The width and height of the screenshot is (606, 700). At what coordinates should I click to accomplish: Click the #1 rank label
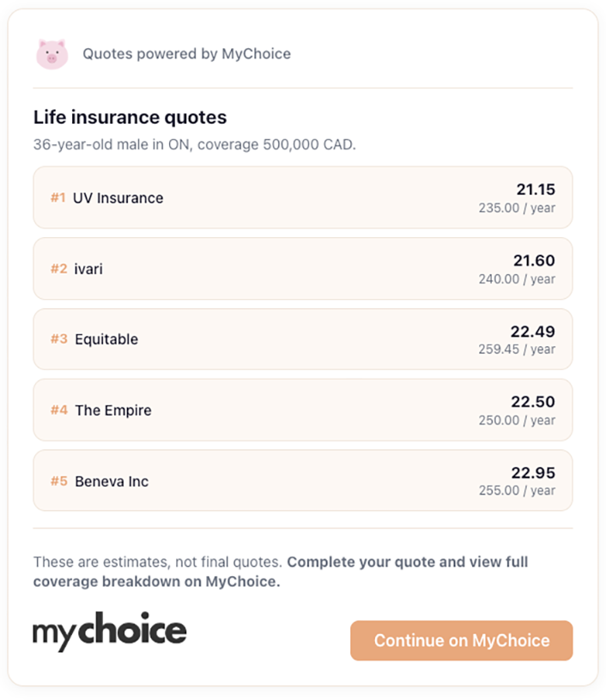pos(58,198)
